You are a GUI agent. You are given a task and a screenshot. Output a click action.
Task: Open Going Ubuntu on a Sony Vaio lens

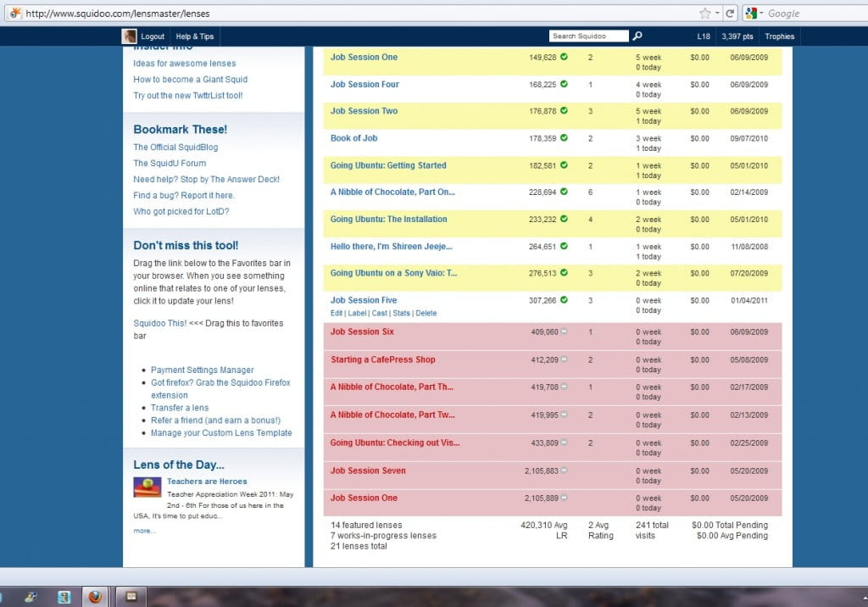pyautogui.click(x=393, y=273)
